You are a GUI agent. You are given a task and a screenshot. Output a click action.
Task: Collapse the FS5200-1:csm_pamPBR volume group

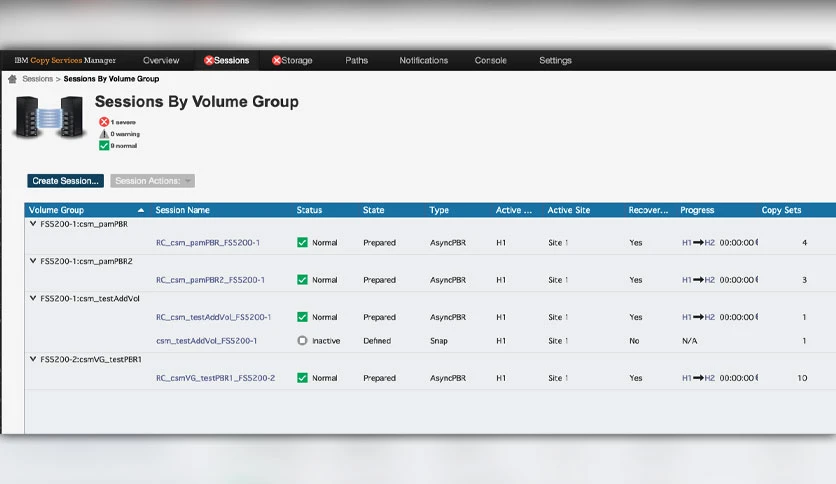33,224
